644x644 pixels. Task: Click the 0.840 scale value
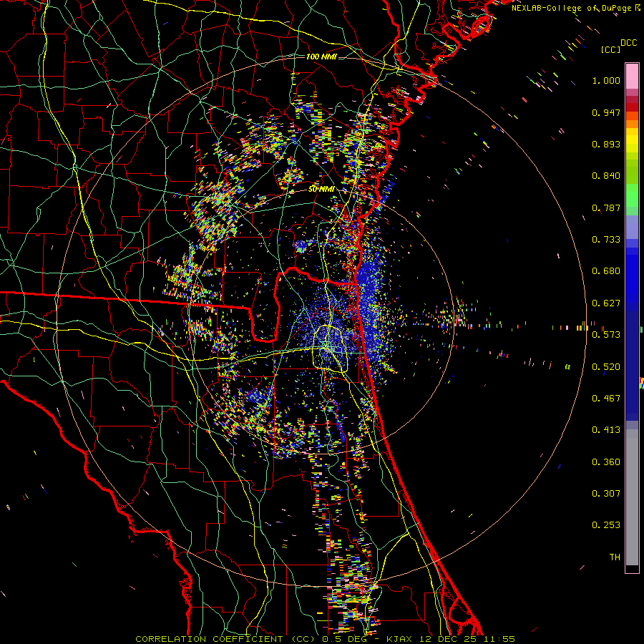tap(606, 176)
